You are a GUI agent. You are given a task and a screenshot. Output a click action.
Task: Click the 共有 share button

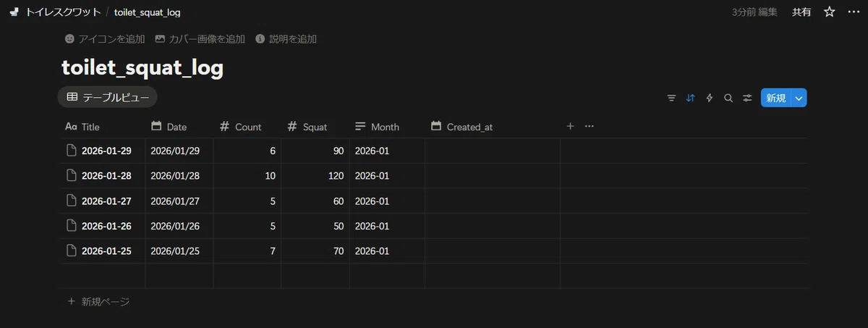click(x=801, y=12)
